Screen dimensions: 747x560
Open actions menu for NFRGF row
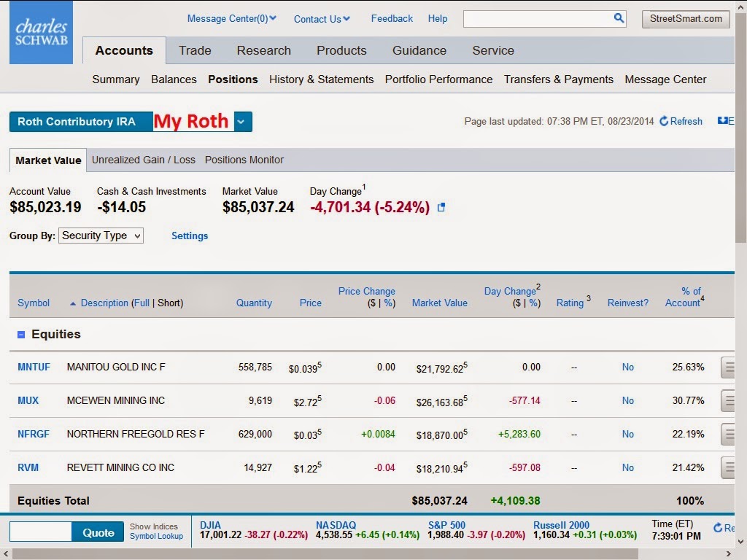pos(728,435)
